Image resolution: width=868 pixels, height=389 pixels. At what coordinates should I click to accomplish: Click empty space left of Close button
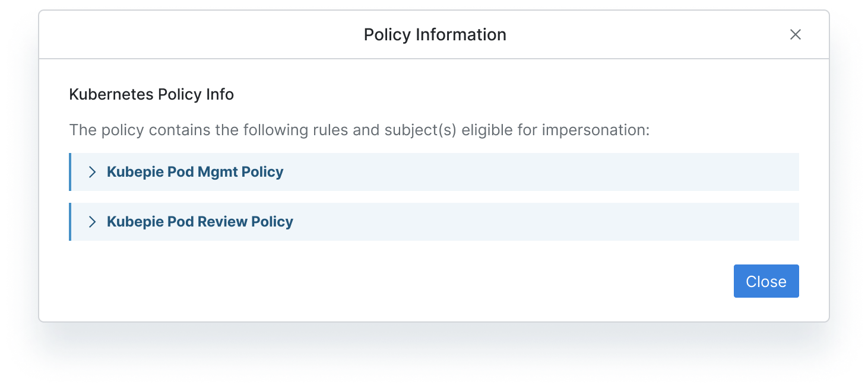point(398,281)
